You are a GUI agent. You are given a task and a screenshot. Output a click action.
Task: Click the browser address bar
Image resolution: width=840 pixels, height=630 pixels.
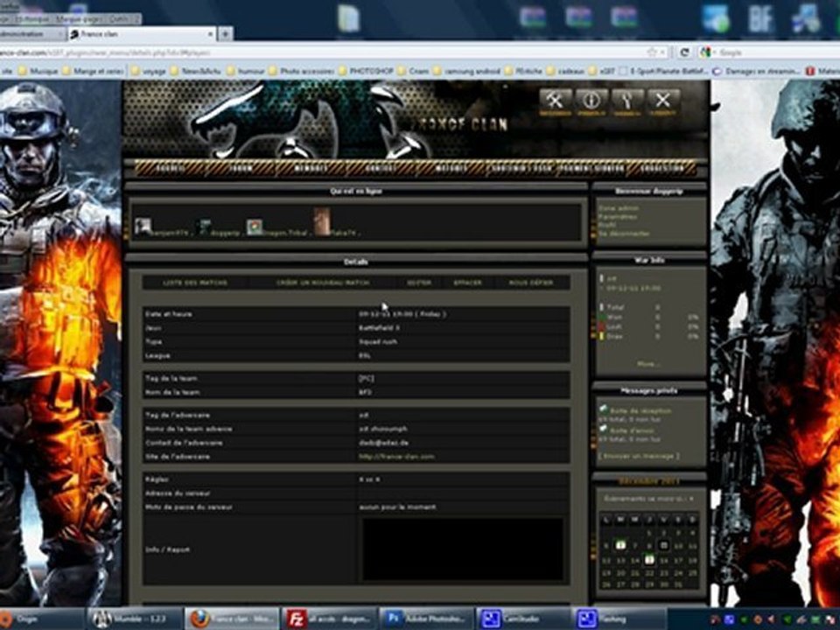coord(321,52)
